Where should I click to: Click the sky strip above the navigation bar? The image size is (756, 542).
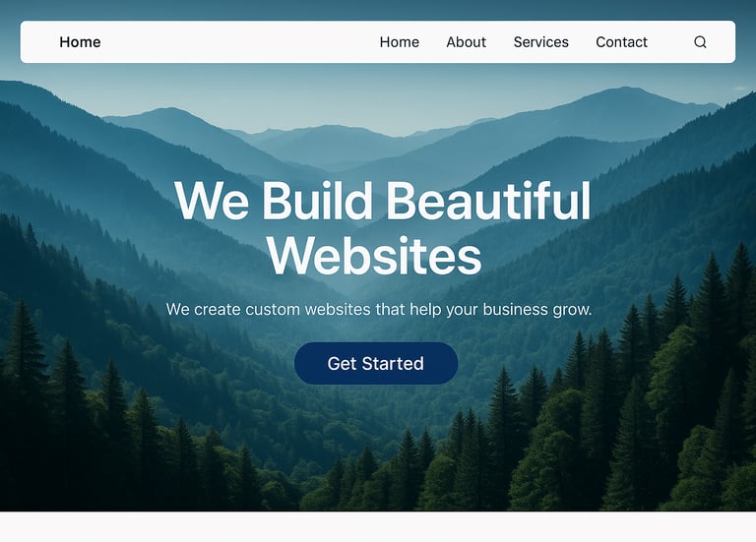point(378,10)
